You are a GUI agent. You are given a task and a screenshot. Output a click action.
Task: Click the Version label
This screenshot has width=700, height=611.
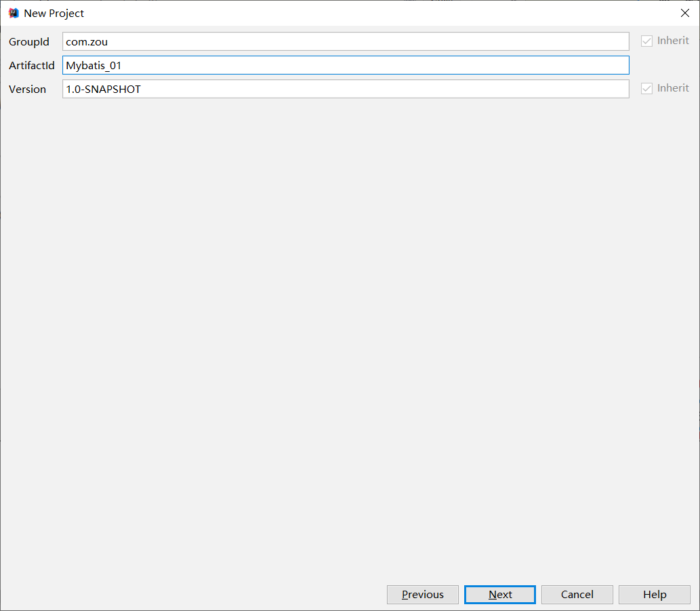[x=27, y=89]
